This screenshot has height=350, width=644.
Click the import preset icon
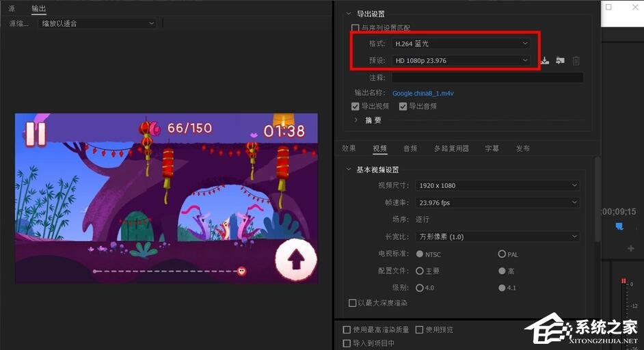click(560, 61)
